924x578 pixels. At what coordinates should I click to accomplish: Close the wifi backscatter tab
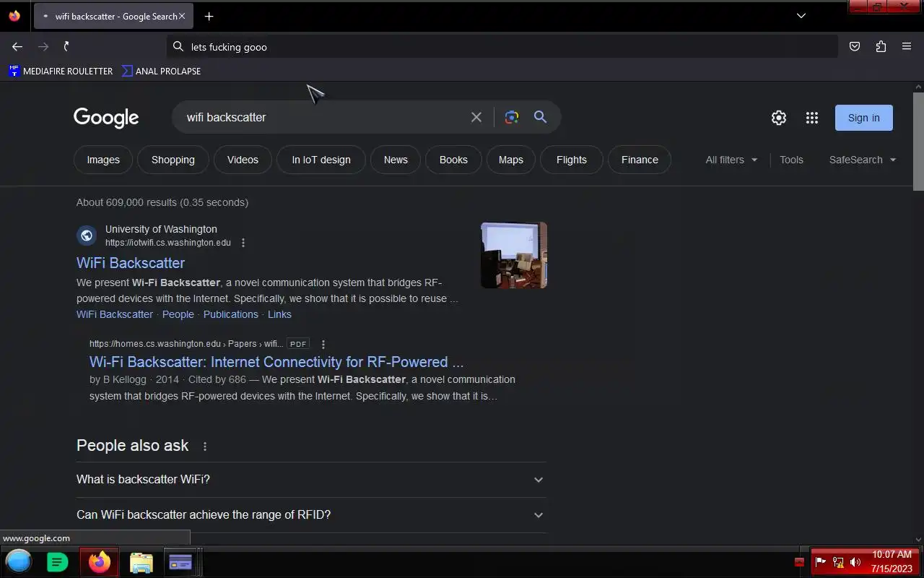click(x=182, y=16)
